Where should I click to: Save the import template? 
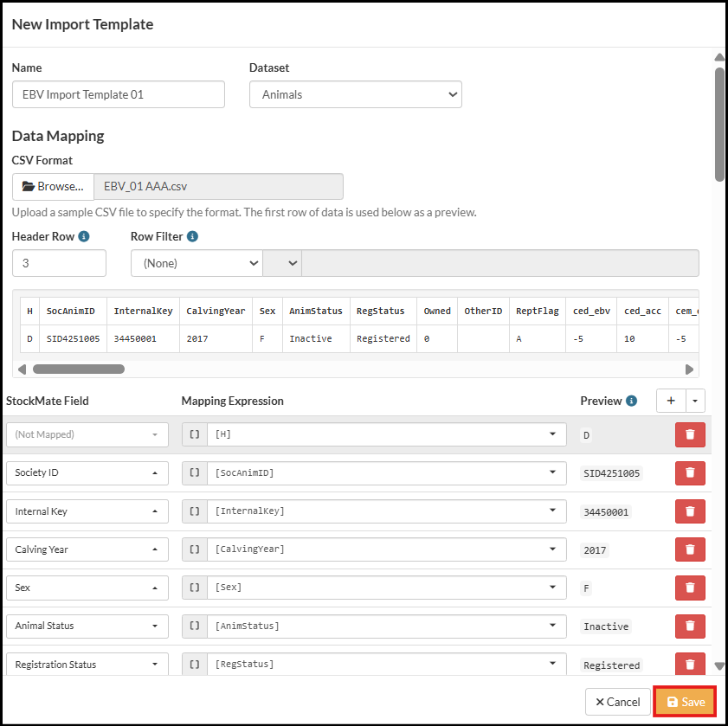click(685, 702)
